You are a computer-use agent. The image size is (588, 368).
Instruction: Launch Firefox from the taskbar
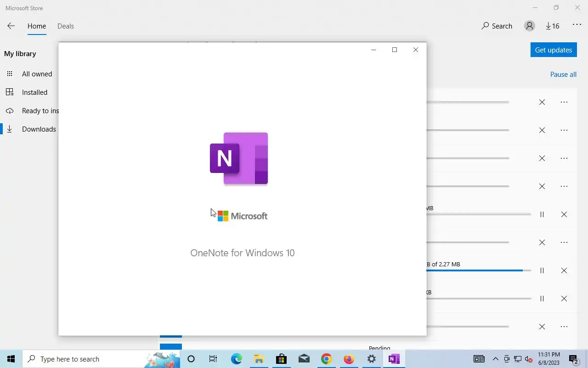click(349, 359)
